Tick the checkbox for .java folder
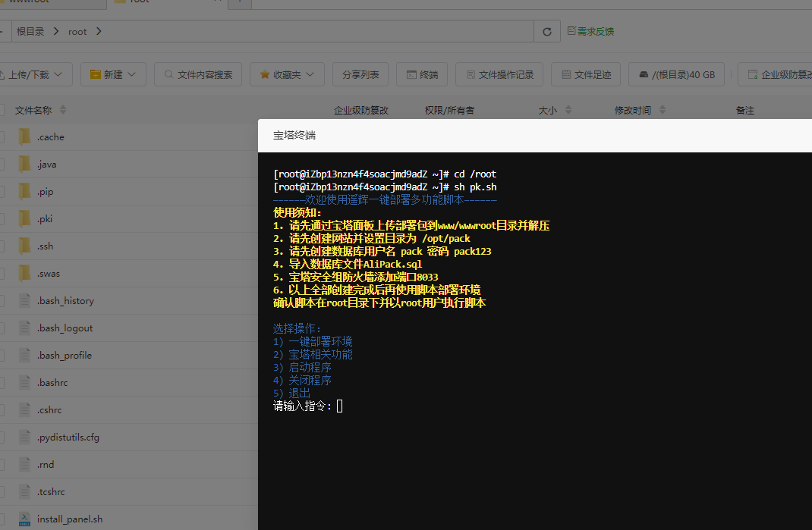Screen dimensions: 812x530 (2, 165)
